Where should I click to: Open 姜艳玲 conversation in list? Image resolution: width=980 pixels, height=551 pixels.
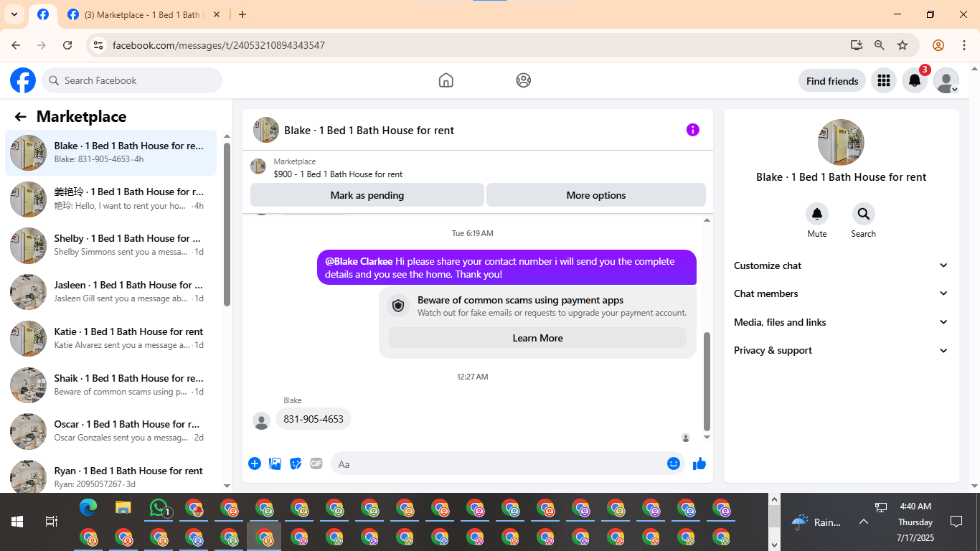[111, 199]
